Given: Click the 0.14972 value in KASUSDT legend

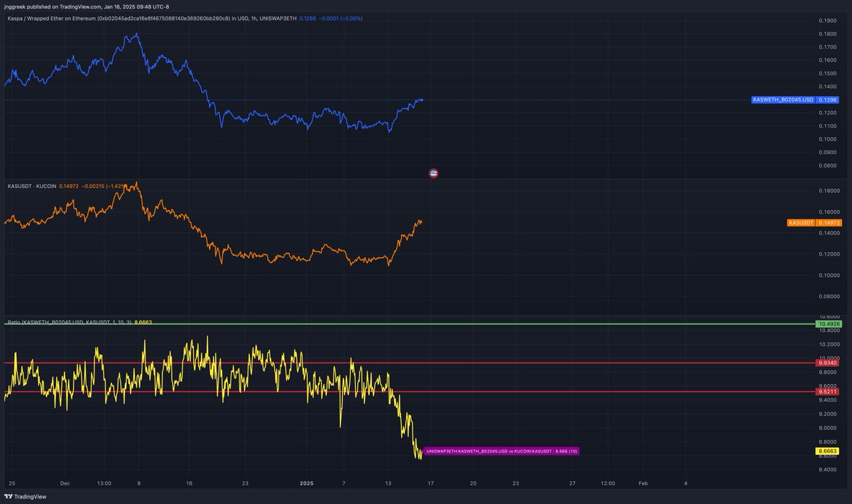Looking at the screenshot, I should 70,186.
